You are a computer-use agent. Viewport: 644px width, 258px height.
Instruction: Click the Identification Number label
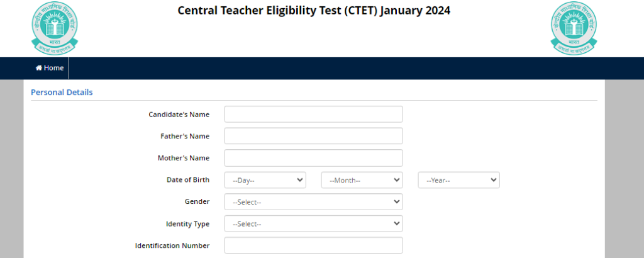click(x=172, y=245)
